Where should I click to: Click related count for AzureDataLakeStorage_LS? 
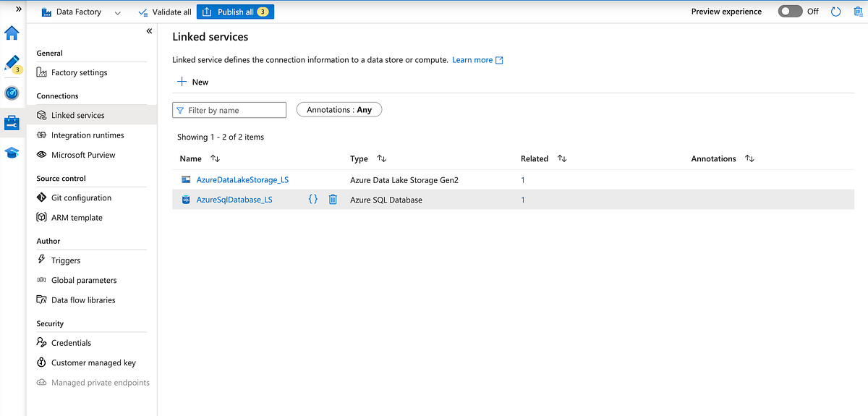coord(523,179)
